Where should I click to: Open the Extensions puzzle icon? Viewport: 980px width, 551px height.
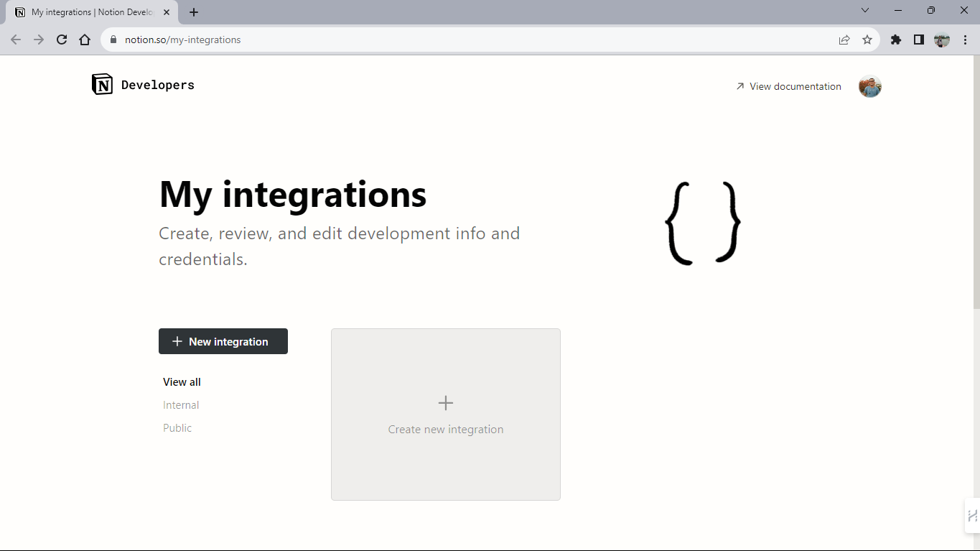895,40
